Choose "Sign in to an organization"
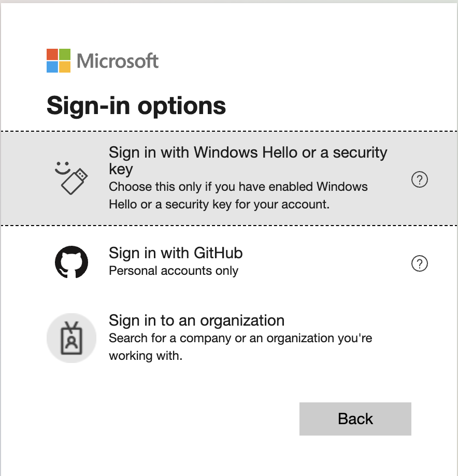 point(196,320)
